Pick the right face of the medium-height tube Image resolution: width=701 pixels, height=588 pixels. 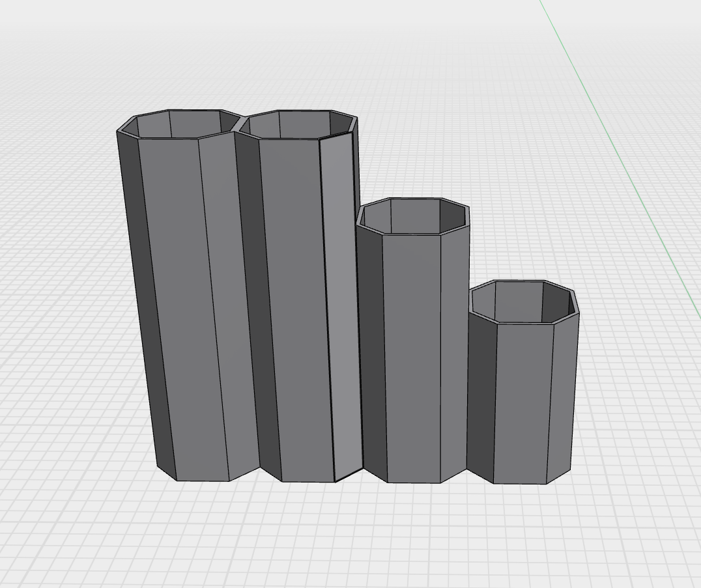[454, 352]
